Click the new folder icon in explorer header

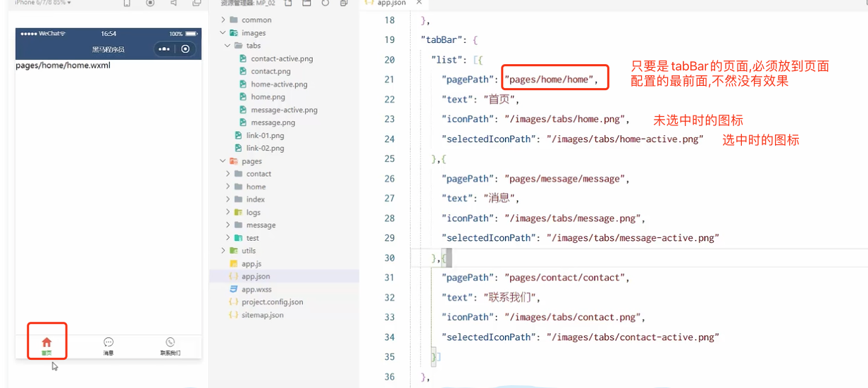click(x=306, y=3)
